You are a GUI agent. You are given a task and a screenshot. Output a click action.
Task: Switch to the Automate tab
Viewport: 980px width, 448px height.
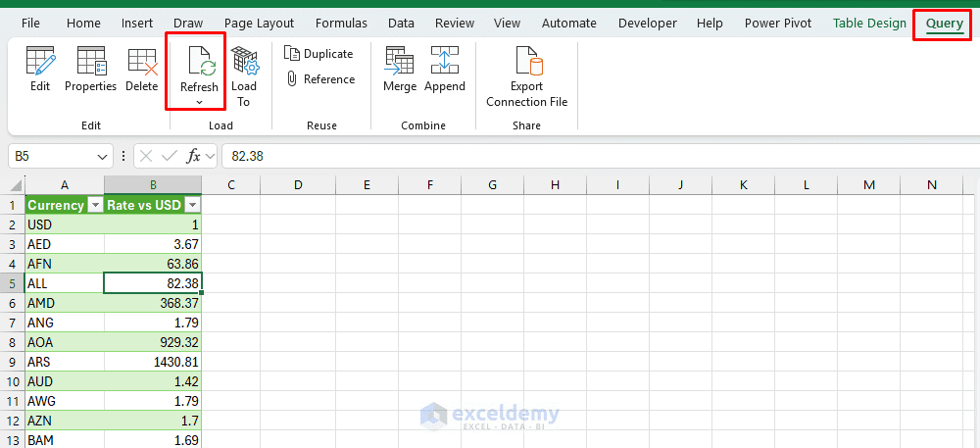pos(568,24)
